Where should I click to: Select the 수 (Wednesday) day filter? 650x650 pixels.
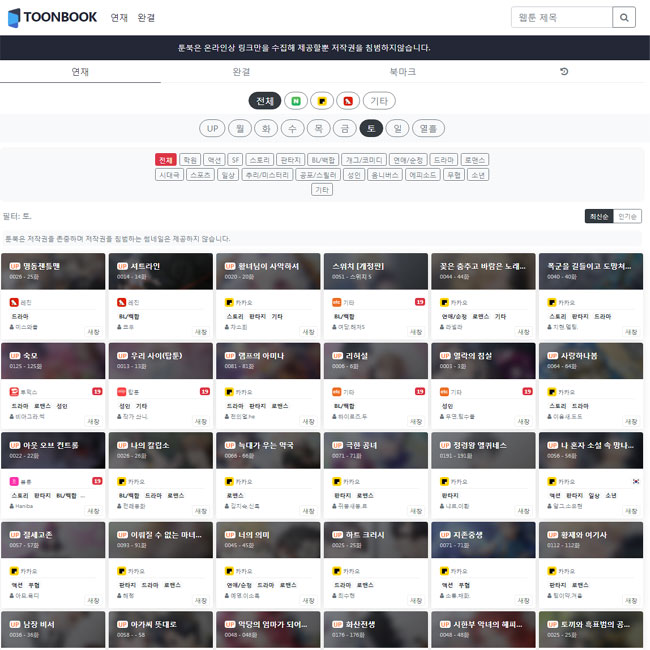tap(292, 129)
